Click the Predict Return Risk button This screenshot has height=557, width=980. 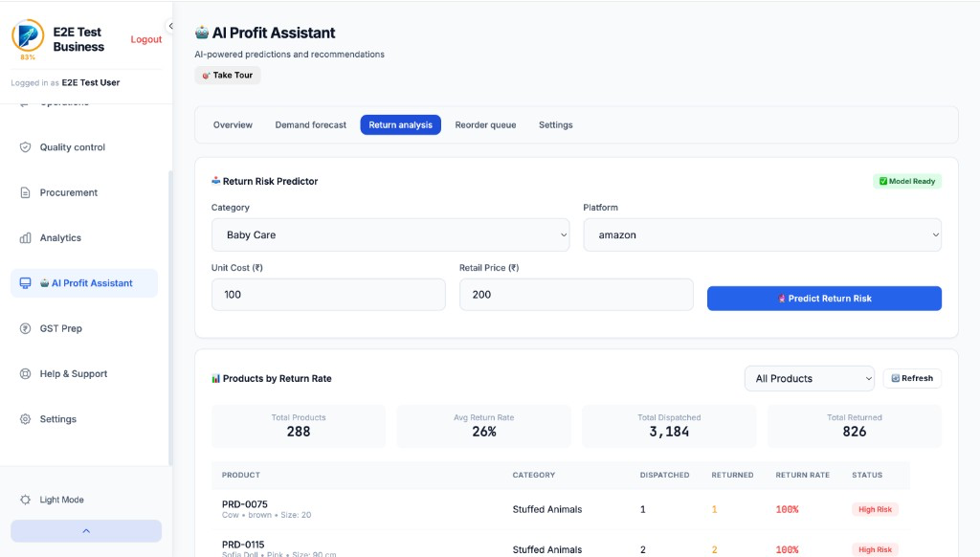[x=824, y=299]
